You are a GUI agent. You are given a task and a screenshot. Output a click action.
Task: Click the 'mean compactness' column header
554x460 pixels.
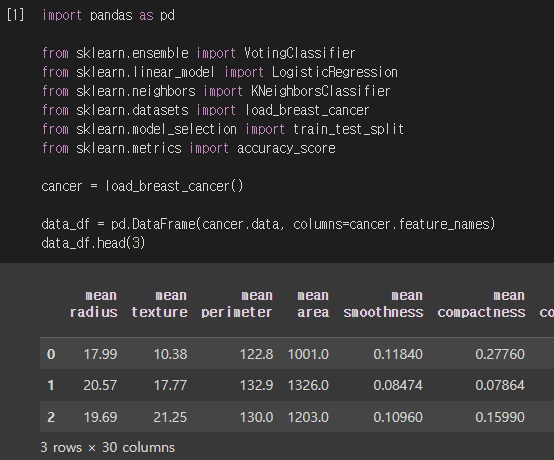click(x=481, y=304)
